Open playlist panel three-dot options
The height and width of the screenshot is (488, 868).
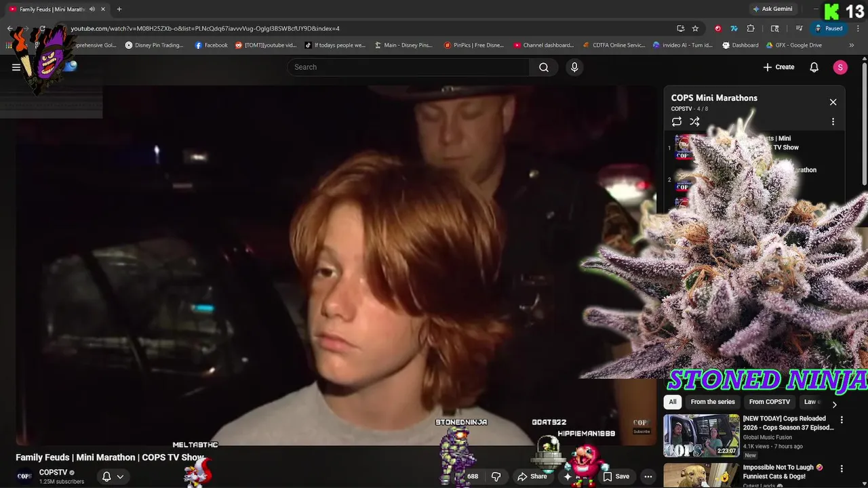(x=833, y=122)
